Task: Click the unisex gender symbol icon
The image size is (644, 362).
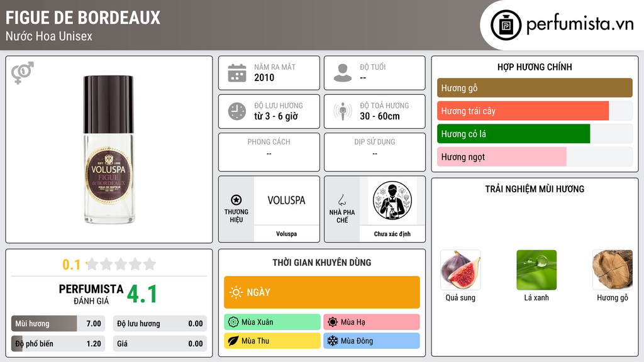Action: pos(22,73)
